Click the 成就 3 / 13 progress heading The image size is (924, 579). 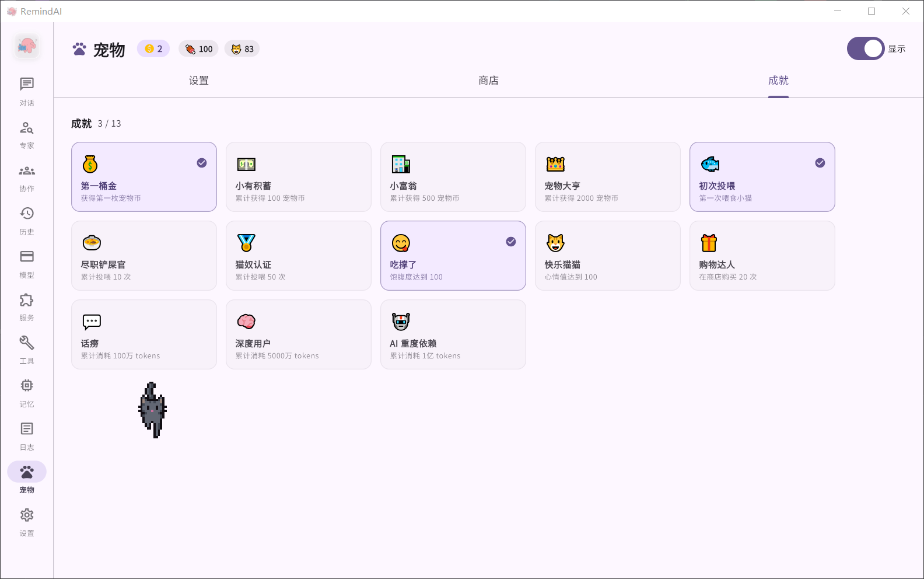point(96,124)
